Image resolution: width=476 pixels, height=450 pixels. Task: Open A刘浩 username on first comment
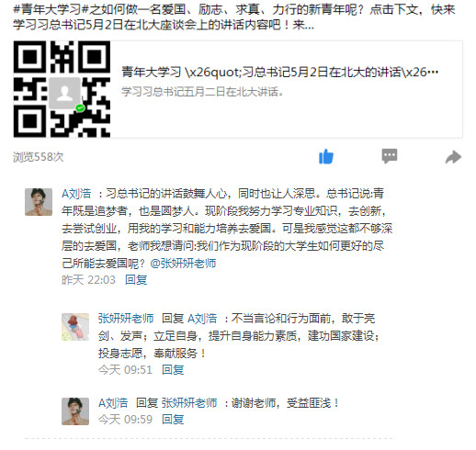(x=76, y=194)
